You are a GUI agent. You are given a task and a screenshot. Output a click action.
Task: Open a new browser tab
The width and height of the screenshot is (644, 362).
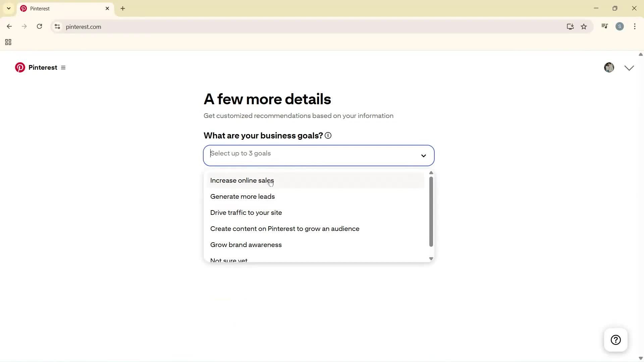coord(123,8)
